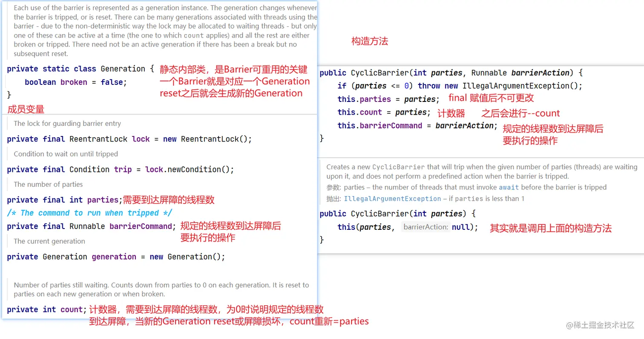This screenshot has height=339, width=644.
Task: Open the 'await' link in the javadoc
Action: [x=509, y=187]
